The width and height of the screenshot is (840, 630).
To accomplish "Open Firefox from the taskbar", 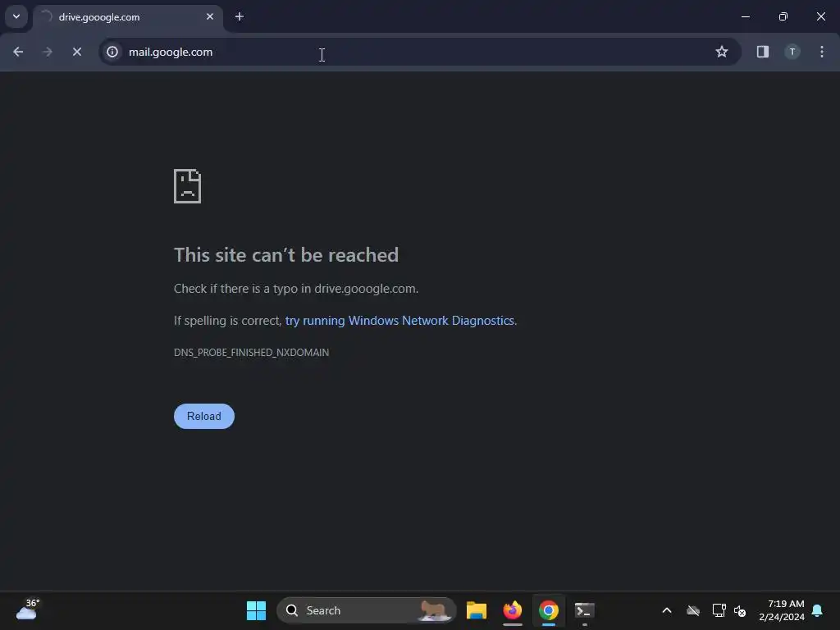I will pyautogui.click(x=513, y=610).
